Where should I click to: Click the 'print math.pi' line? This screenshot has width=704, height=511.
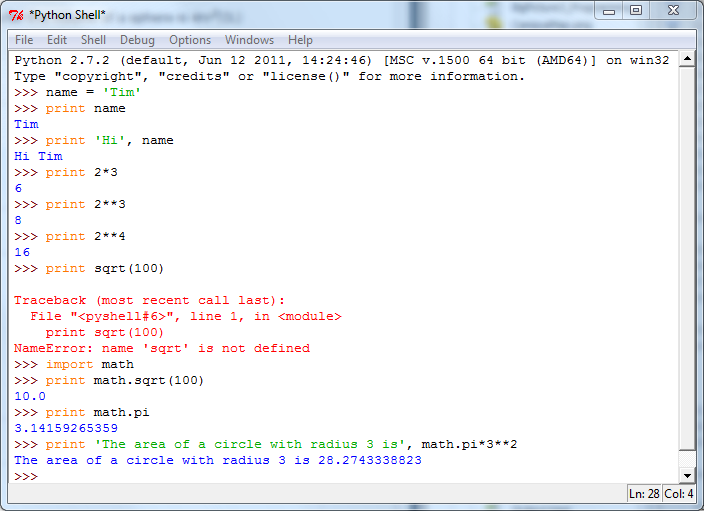pyautogui.click(x=81, y=413)
